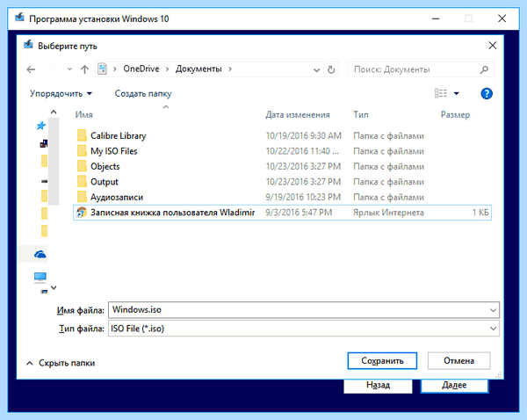This screenshot has height=420, width=527.
Task: Click the navigation pane scrollbar thumb
Action: click(54, 162)
